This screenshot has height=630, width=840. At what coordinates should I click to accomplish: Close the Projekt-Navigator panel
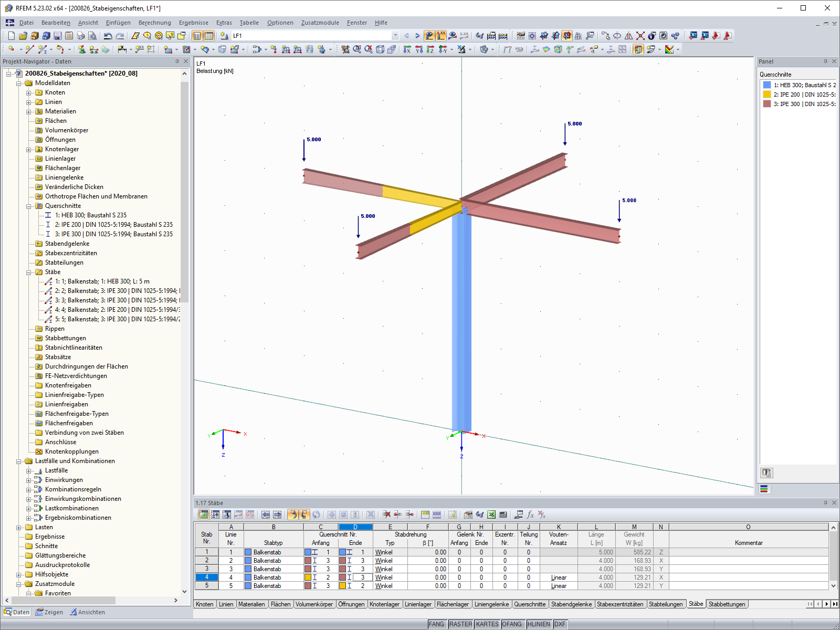186,61
